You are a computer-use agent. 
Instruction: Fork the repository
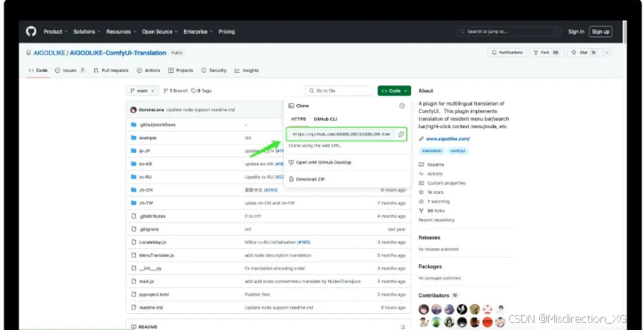(546, 52)
